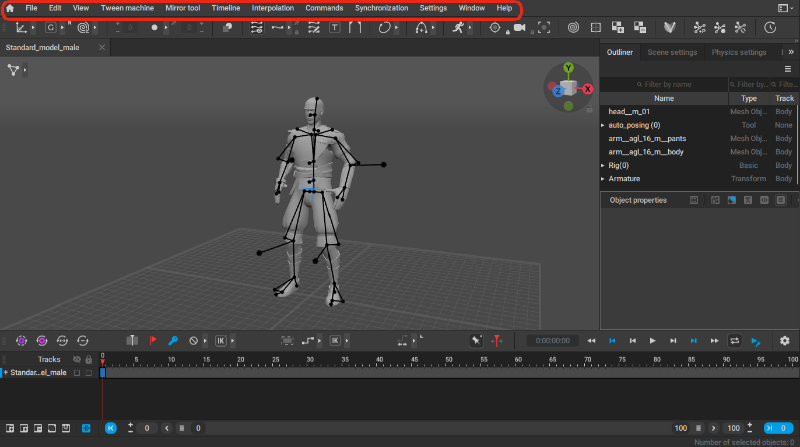Click the camera icon in toolbar
This screenshot has width=800, height=447.
pyautogui.click(x=519, y=28)
